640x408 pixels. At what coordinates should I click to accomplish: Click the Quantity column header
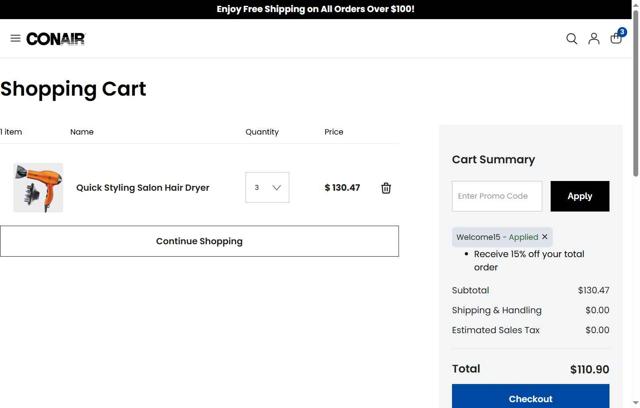262,132
